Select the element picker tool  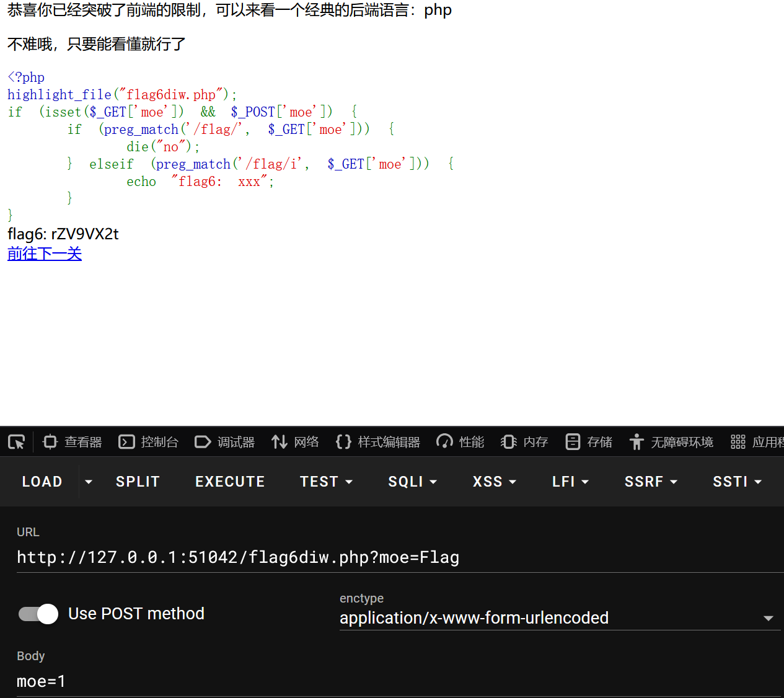pos(16,441)
